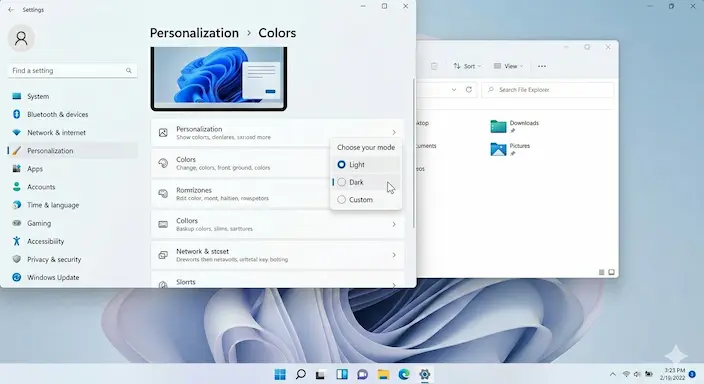Click the Windows Update icon

coord(17,277)
